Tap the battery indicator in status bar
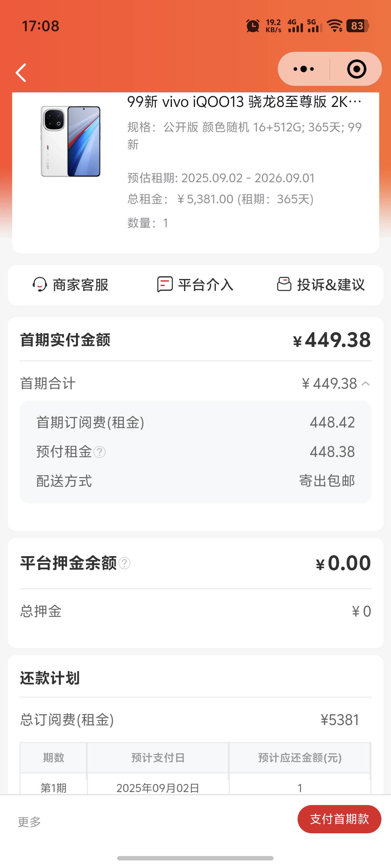The height and width of the screenshot is (868, 391). pyautogui.click(x=357, y=26)
